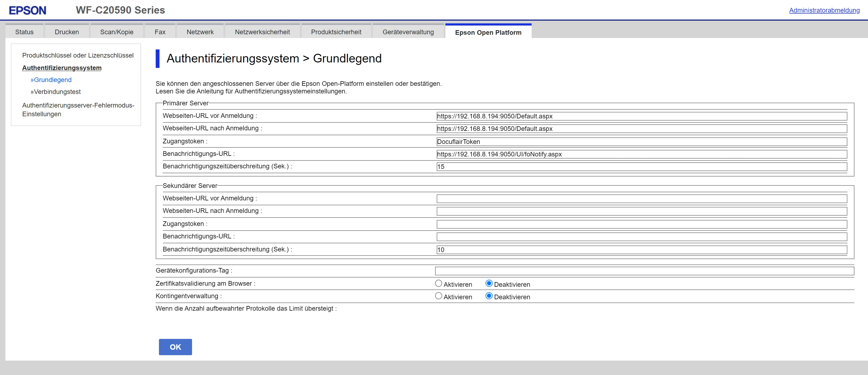Switch to the Netzwerk tab
This screenshot has width=868, height=375.
pyautogui.click(x=200, y=32)
